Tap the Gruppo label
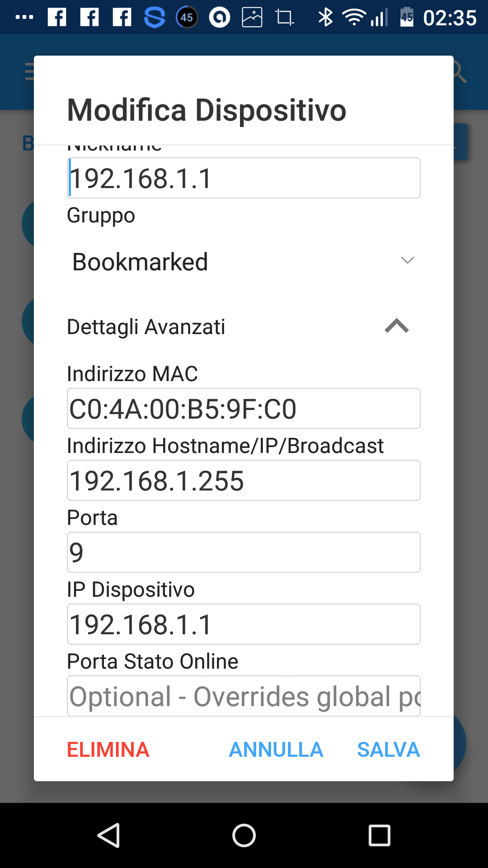 click(101, 215)
